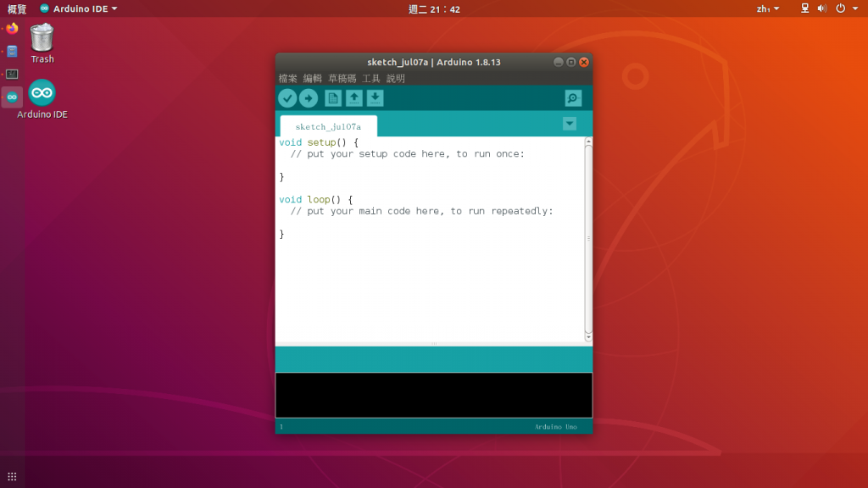Screen dimensions: 868x488
Task: Click the Verify checkmark button
Action: pos(287,98)
